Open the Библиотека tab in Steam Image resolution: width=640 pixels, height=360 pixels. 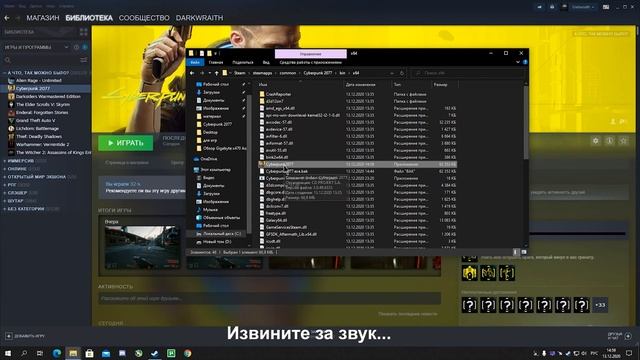point(89,18)
